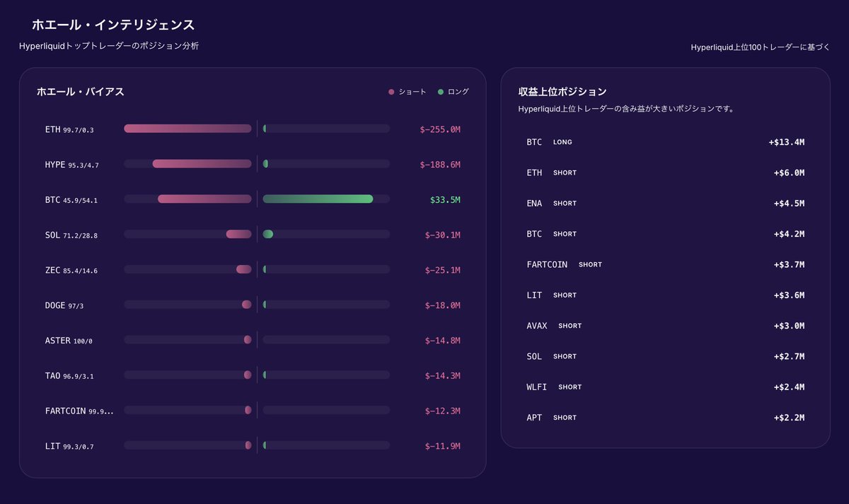Select the TAO 96.9/3.1 row label
Screen dimensions: 849x504
[69, 376]
